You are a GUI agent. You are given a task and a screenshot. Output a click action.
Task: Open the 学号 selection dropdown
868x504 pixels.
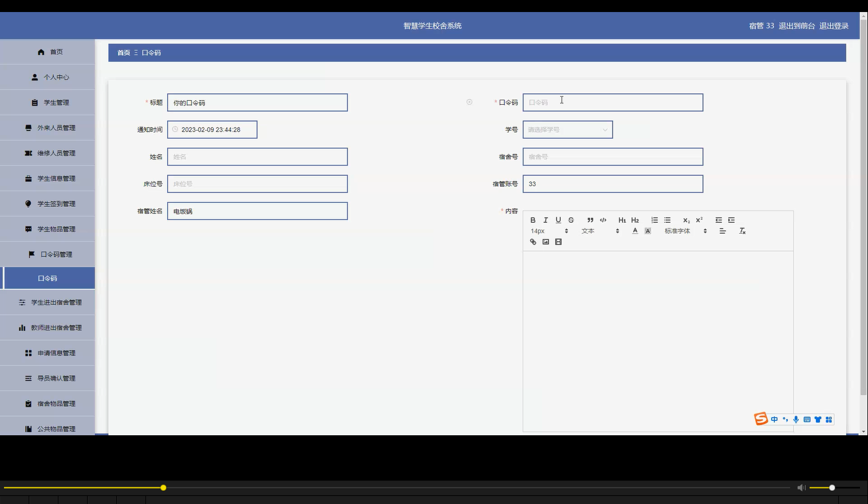pyautogui.click(x=567, y=129)
